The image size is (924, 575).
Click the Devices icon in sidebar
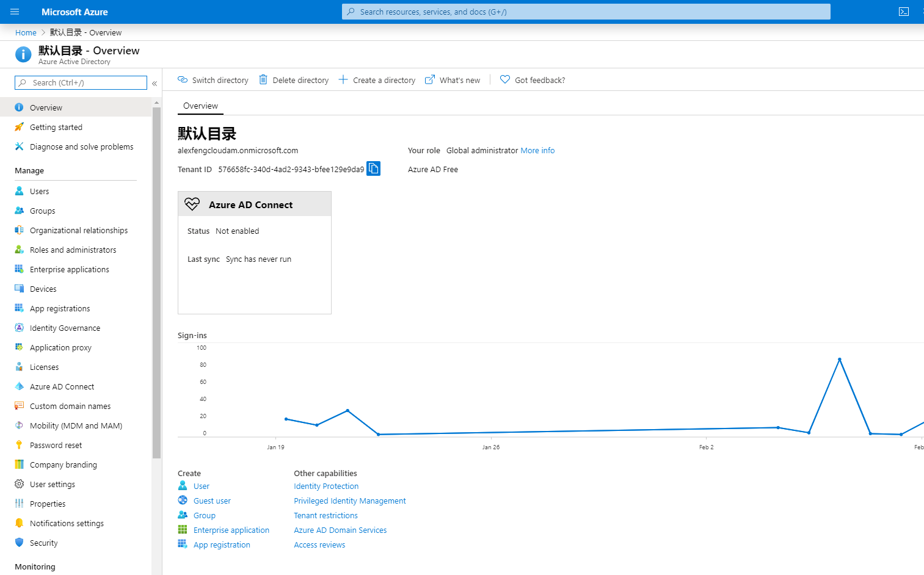(19, 289)
